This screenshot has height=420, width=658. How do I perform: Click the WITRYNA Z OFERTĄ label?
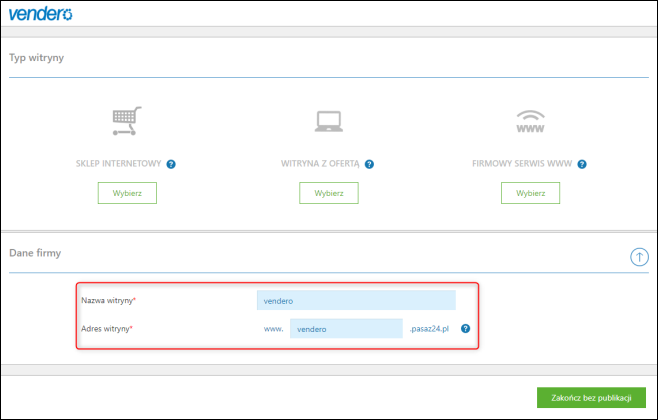click(320, 164)
